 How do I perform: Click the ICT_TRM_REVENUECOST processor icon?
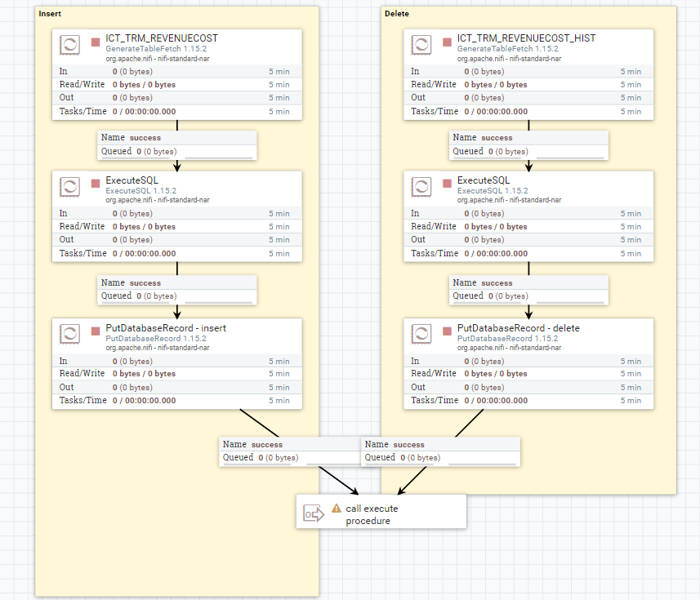click(x=69, y=45)
